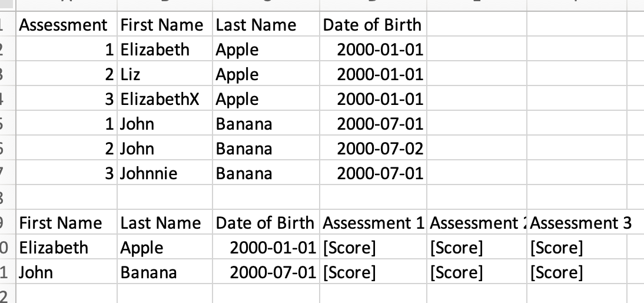Click "Date of Birth" header in lower table
The image size is (644, 303).
coord(265,223)
